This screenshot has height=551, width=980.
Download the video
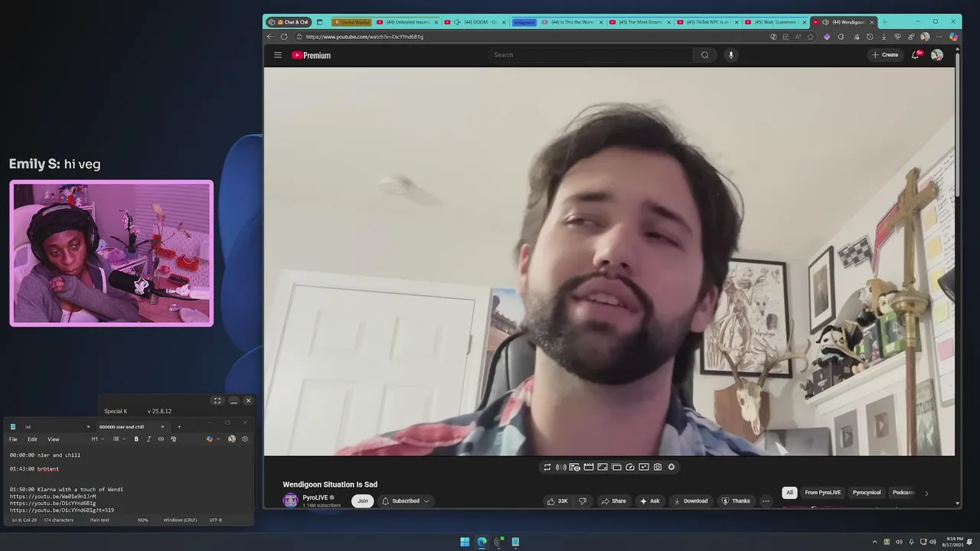691,501
